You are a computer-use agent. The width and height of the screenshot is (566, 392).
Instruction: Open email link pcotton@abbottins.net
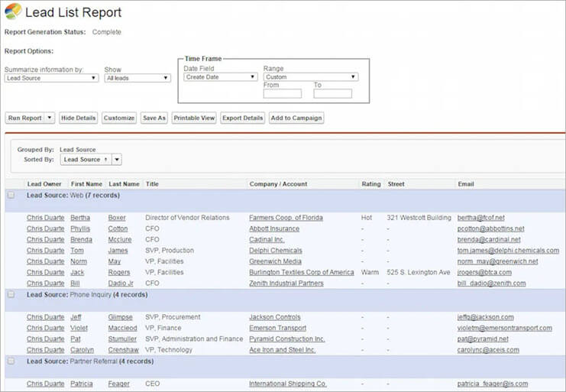(x=490, y=228)
